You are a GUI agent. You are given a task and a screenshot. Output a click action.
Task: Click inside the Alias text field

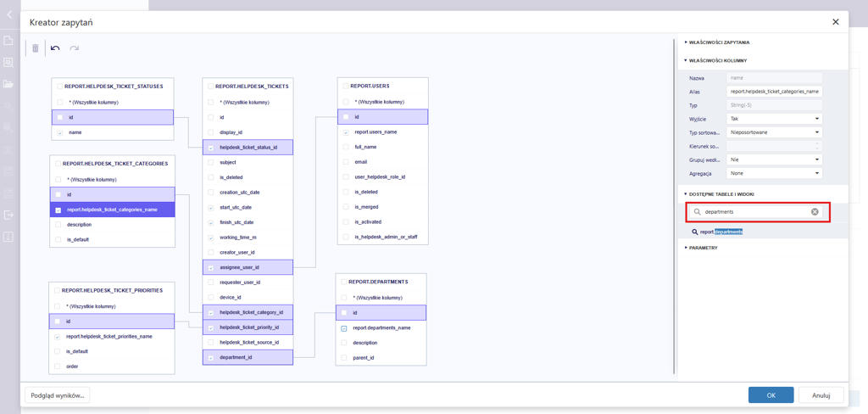tap(775, 92)
